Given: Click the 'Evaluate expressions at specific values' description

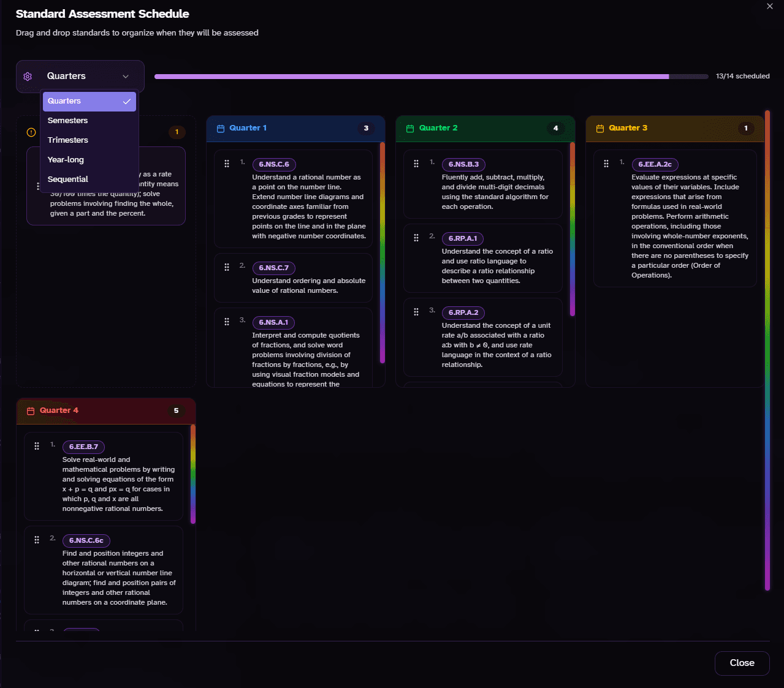Looking at the screenshot, I should (690, 226).
